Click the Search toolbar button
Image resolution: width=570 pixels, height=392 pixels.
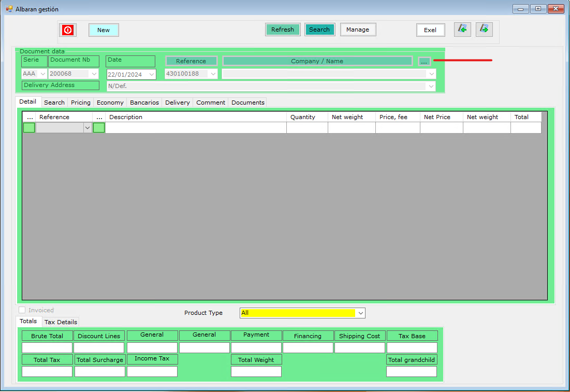[x=319, y=30]
